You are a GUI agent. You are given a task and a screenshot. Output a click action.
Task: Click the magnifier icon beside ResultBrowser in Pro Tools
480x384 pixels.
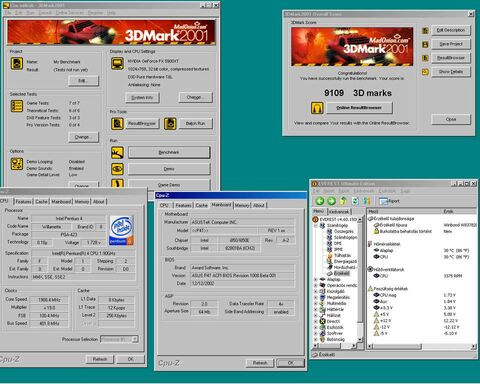[117, 124]
